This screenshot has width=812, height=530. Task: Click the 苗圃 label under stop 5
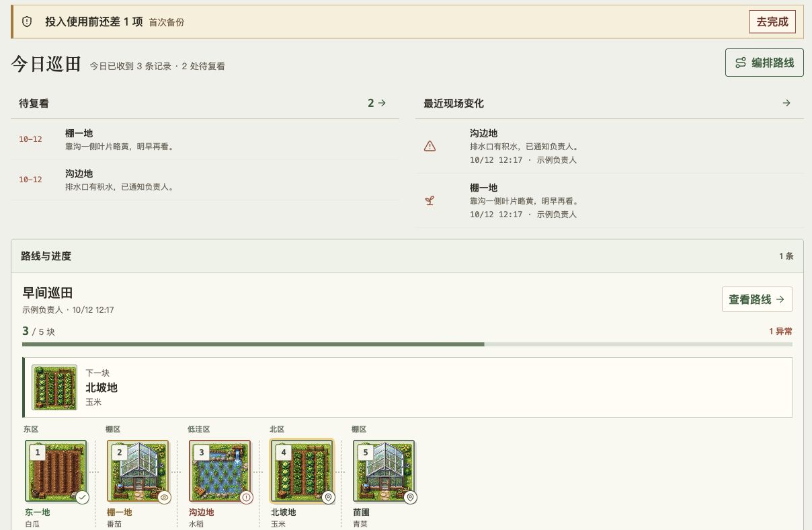point(362,512)
